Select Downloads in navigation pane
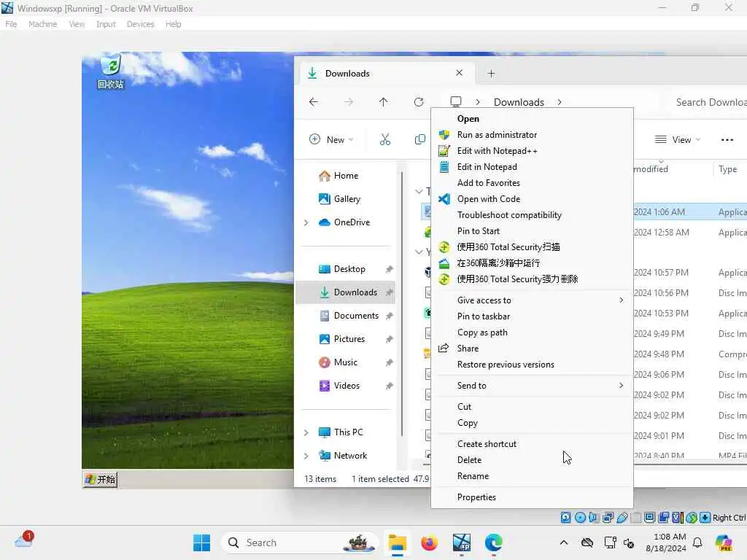This screenshot has width=747, height=560. [346, 292]
